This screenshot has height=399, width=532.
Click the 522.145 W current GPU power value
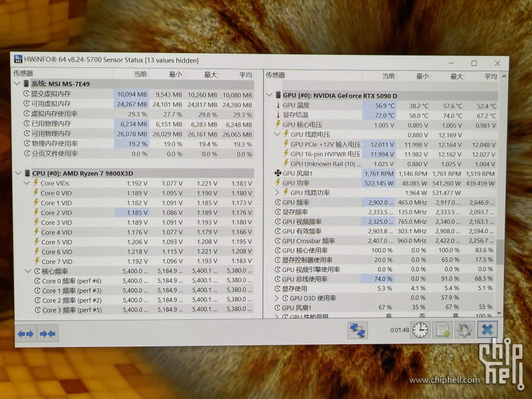tap(379, 183)
